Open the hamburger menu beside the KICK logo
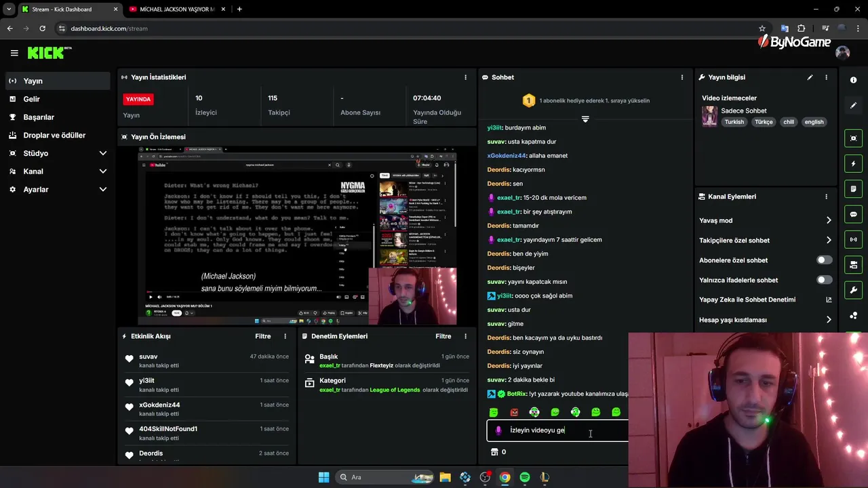The width and height of the screenshot is (868, 488). [14, 53]
